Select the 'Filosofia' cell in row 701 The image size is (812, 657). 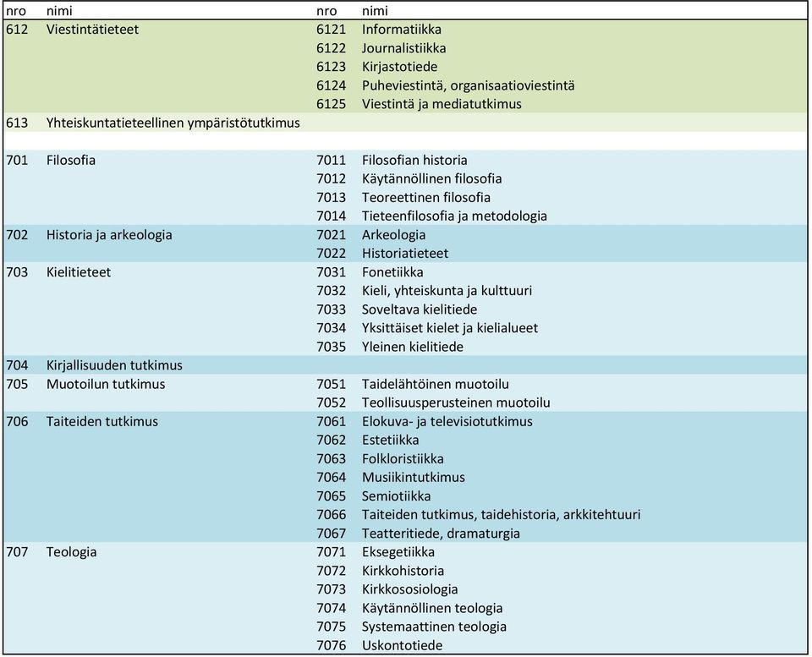pos(71,160)
